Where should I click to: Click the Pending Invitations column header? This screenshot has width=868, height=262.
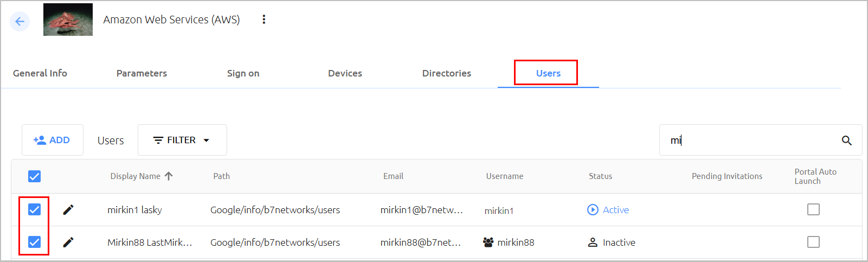coord(727,176)
